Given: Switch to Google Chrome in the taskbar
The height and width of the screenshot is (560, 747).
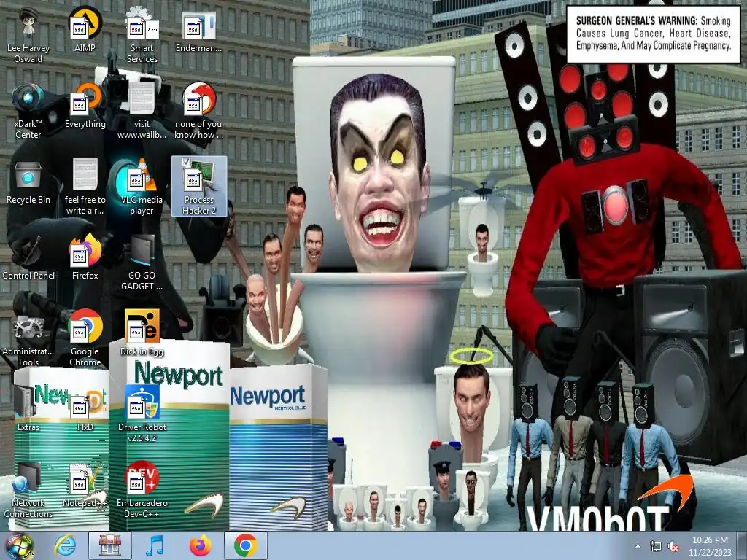Looking at the screenshot, I should 245,545.
